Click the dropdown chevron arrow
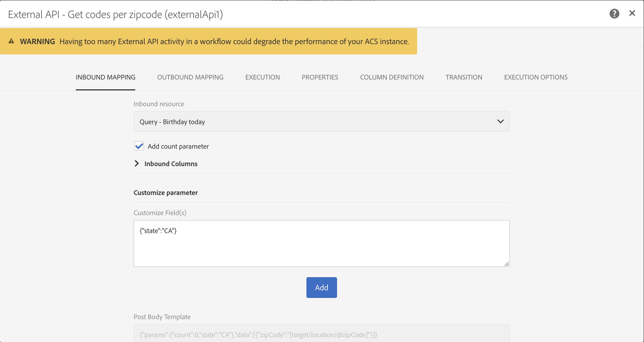Screen dimensions: 644x342 coord(500,121)
